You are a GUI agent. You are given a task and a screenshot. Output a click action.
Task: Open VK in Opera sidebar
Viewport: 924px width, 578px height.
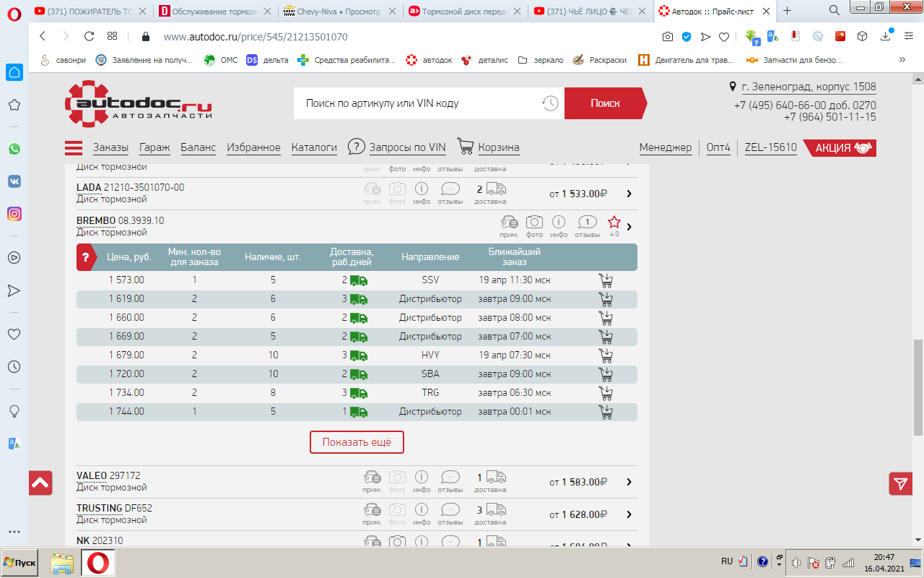click(14, 181)
